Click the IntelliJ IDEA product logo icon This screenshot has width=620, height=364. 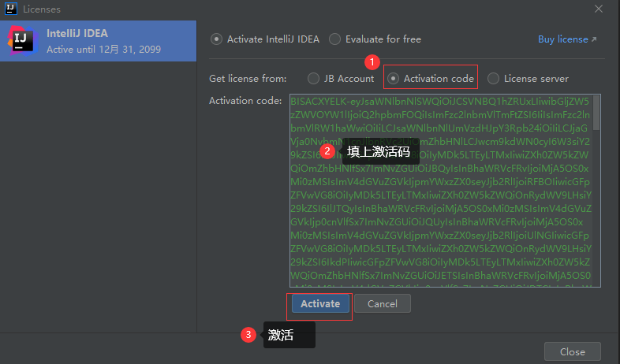click(x=23, y=41)
